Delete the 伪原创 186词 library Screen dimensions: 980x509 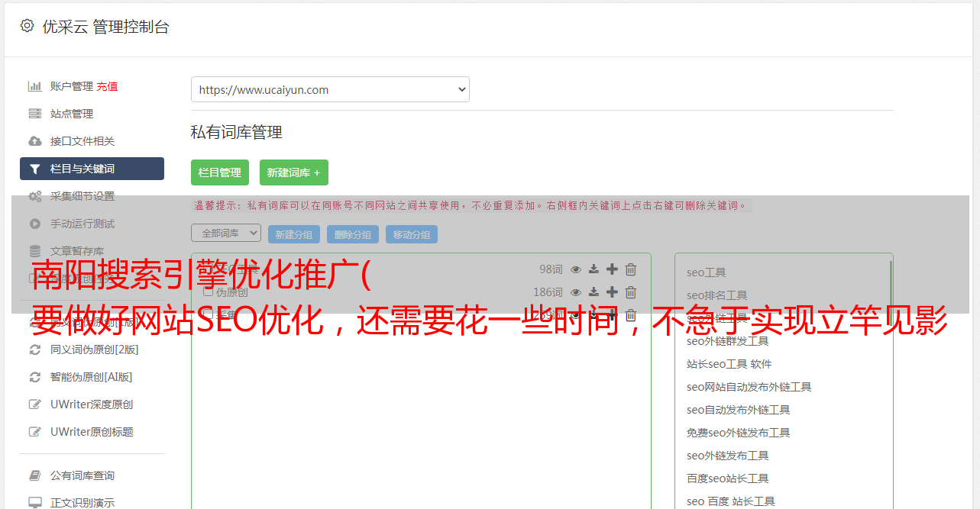coord(631,292)
